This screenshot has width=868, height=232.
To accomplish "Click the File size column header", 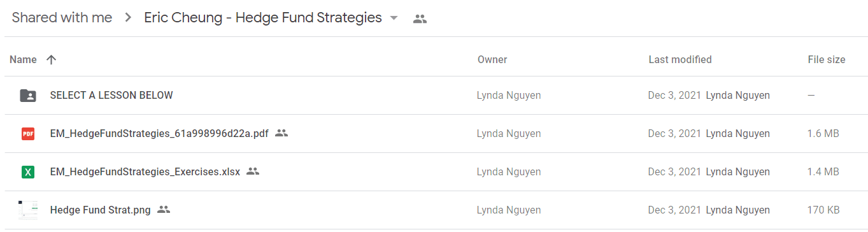I will [827, 59].
